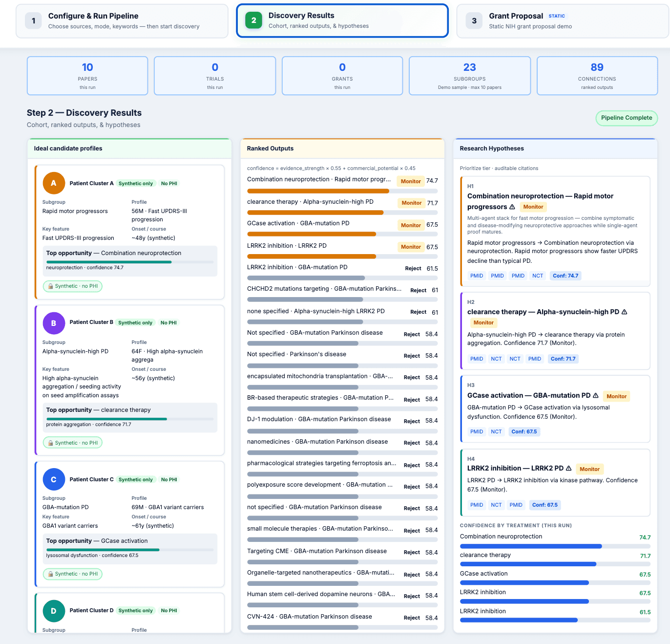Click the Pipeline Complete status badge

click(x=627, y=118)
